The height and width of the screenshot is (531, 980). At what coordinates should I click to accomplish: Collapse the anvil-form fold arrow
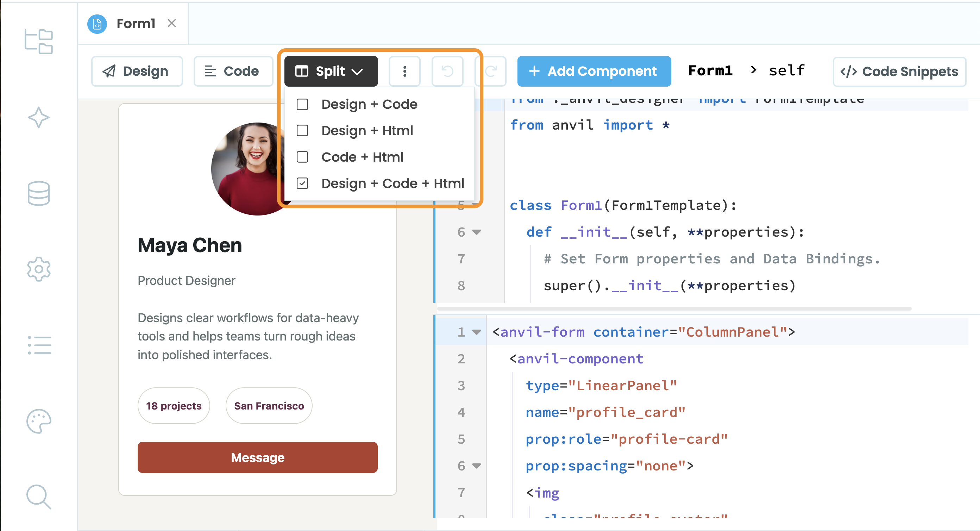[x=477, y=332]
